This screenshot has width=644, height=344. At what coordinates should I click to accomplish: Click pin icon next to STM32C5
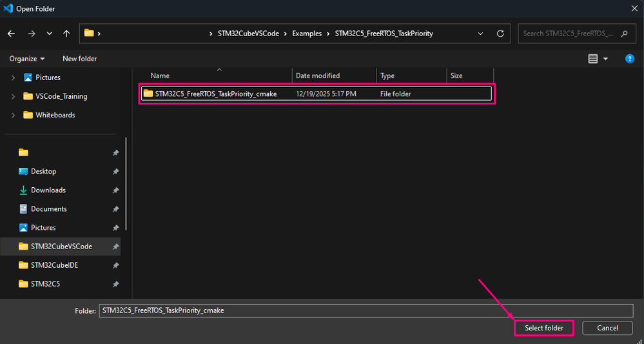(116, 284)
